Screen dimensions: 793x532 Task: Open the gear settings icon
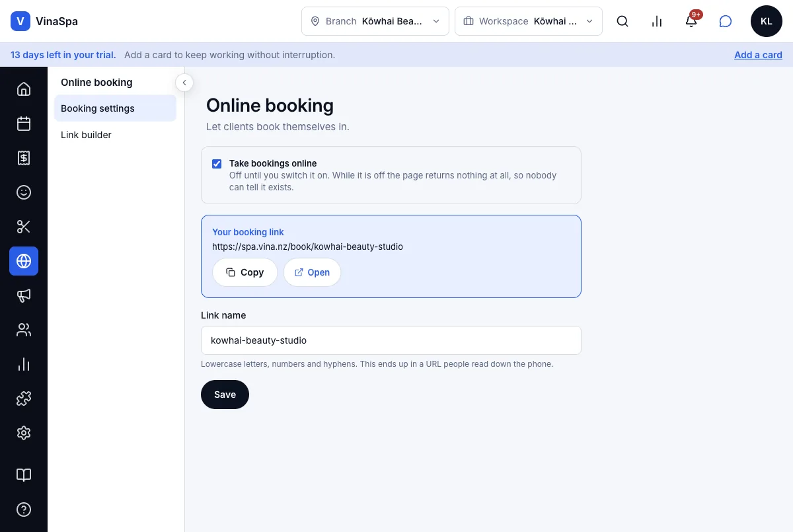point(24,433)
